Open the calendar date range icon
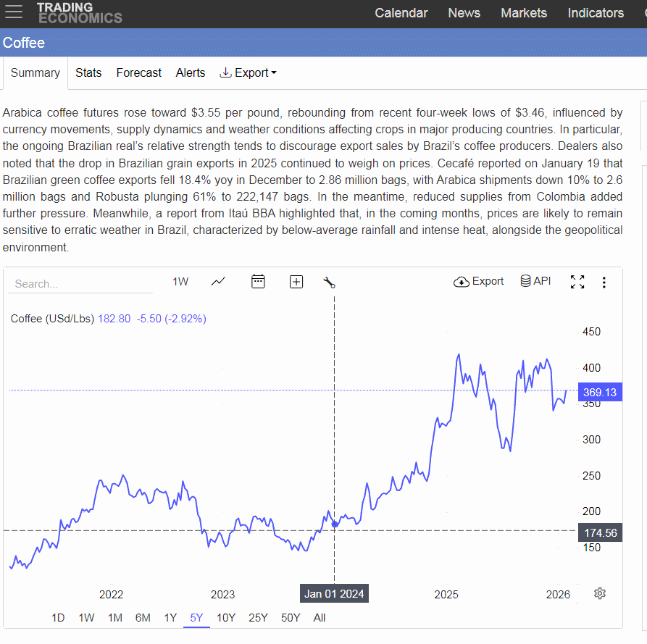Image resolution: width=647 pixels, height=644 pixels. pos(259,281)
